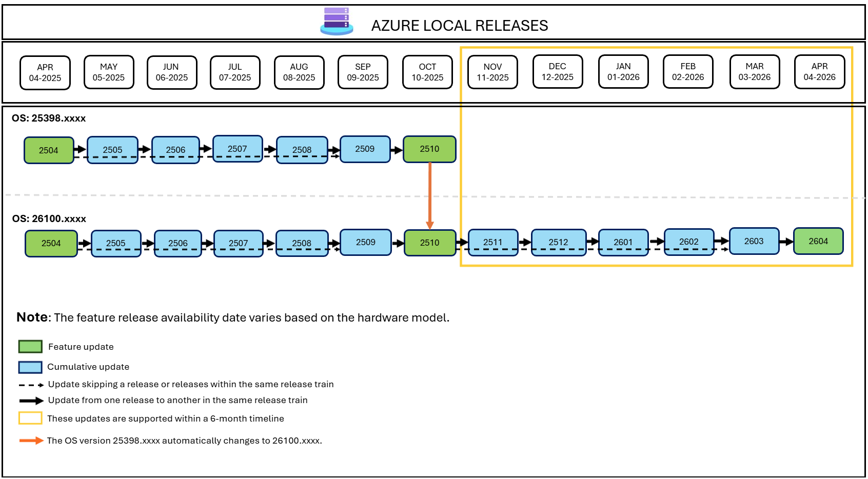Select the Feature update legend label
This screenshot has height=479, width=868.
click(x=81, y=347)
